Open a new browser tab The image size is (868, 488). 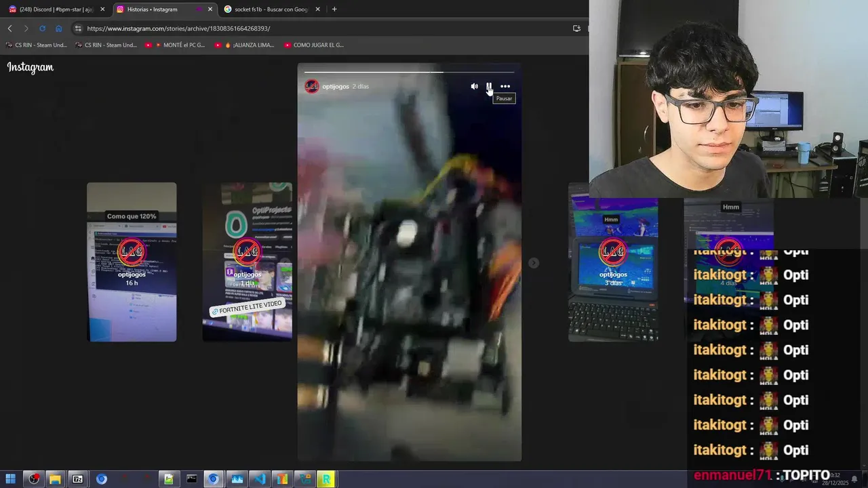pos(334,9)
